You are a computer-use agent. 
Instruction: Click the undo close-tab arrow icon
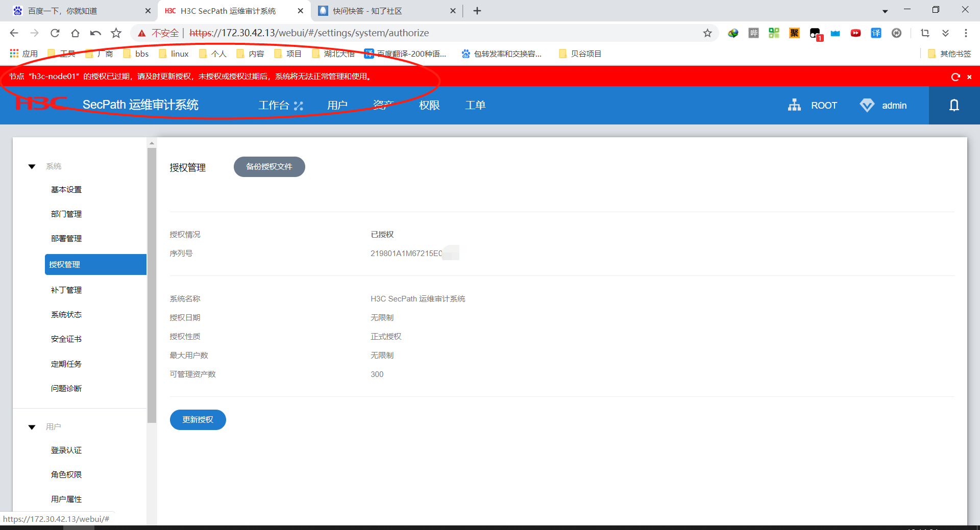coord(95,33)
